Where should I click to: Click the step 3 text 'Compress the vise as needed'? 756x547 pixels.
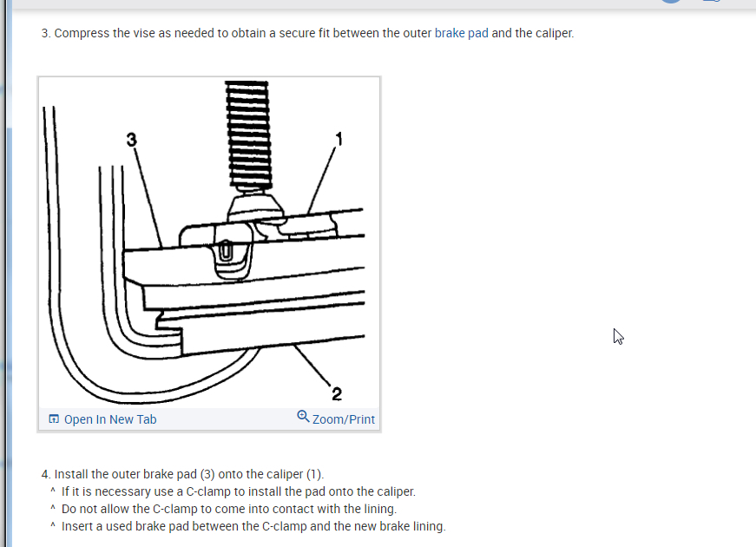coord(135,33)
